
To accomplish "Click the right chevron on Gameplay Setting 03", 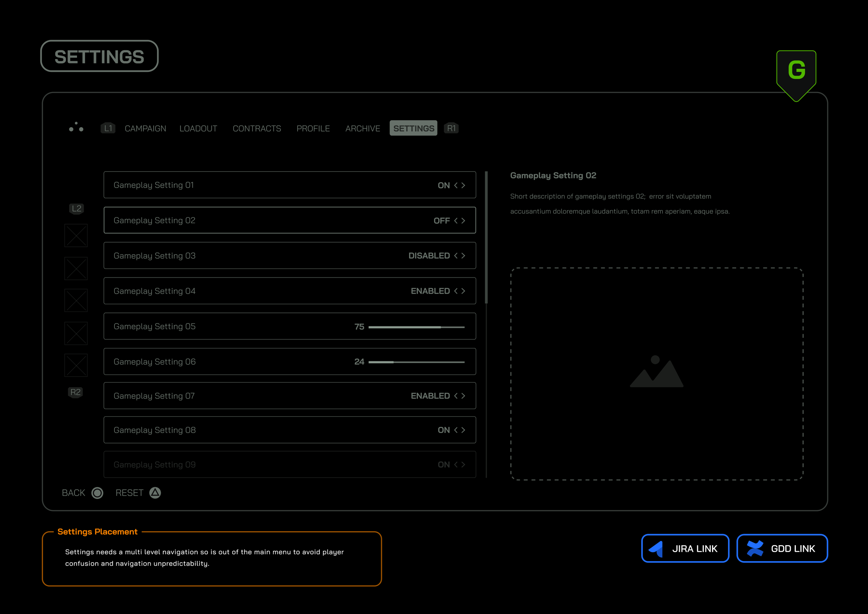I will click(464, 256).
